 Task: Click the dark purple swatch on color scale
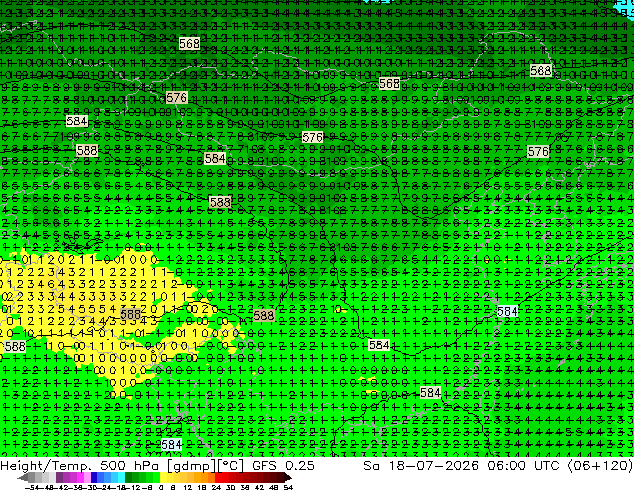point(59,477)
